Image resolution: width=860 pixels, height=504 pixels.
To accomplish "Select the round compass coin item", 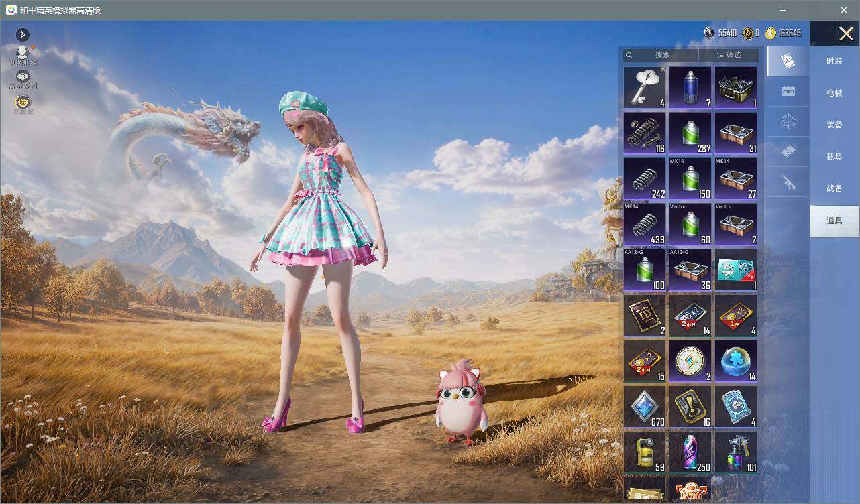I will (690, 361).
